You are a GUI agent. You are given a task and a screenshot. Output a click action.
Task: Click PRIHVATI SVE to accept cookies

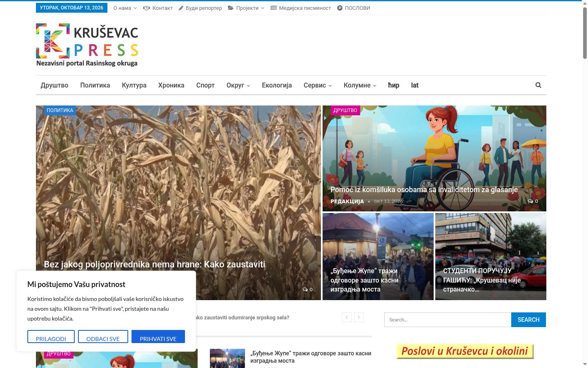(158, 337)
